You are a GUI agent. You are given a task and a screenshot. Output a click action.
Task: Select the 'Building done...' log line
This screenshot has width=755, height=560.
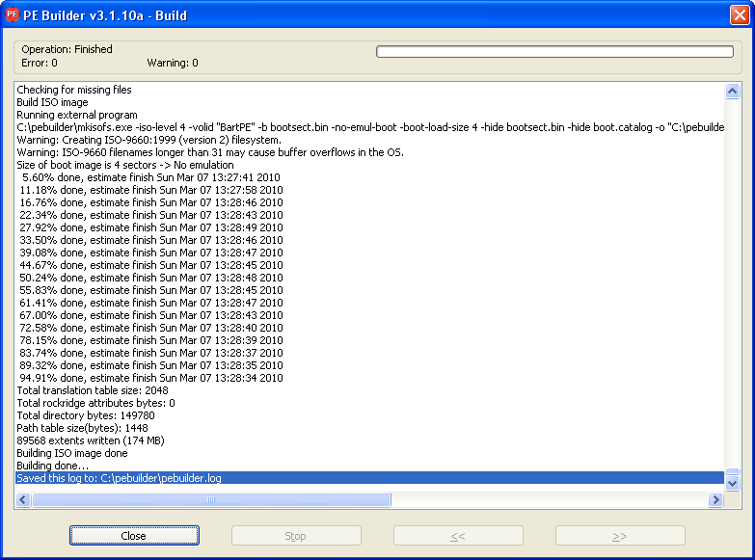pos(370,466)
